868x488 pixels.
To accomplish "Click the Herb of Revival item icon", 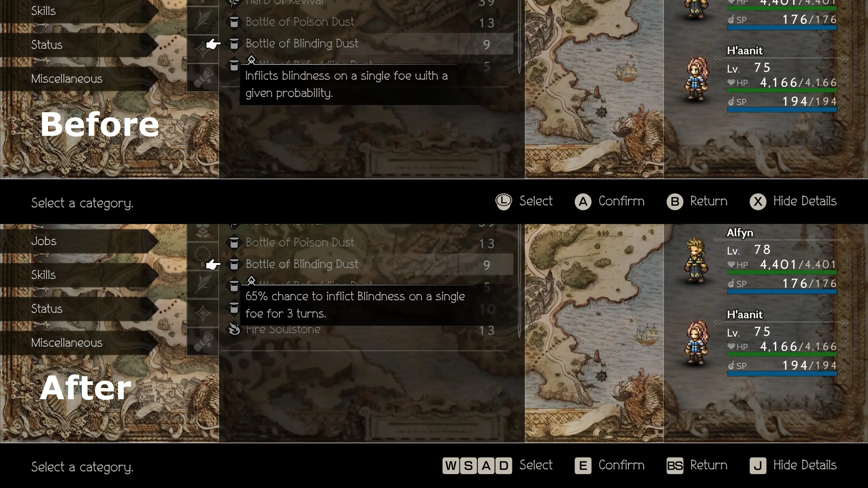I will click(x=234, y=2).
